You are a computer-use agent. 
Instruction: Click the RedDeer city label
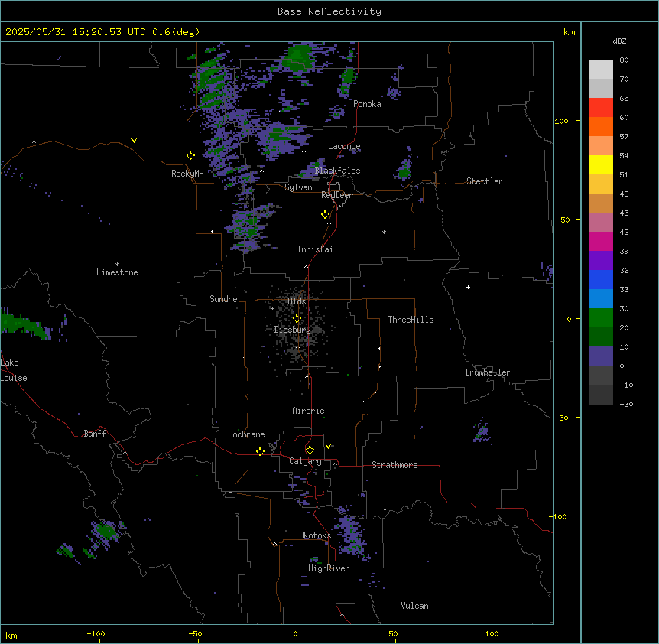coord(336,195)
